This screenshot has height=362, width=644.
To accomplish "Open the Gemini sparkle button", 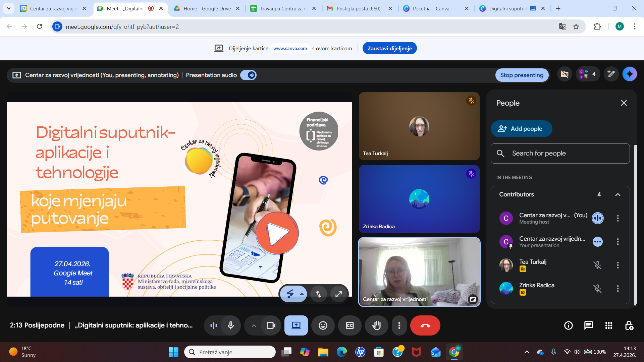I will pyautogui.click(x=630, y=74).
